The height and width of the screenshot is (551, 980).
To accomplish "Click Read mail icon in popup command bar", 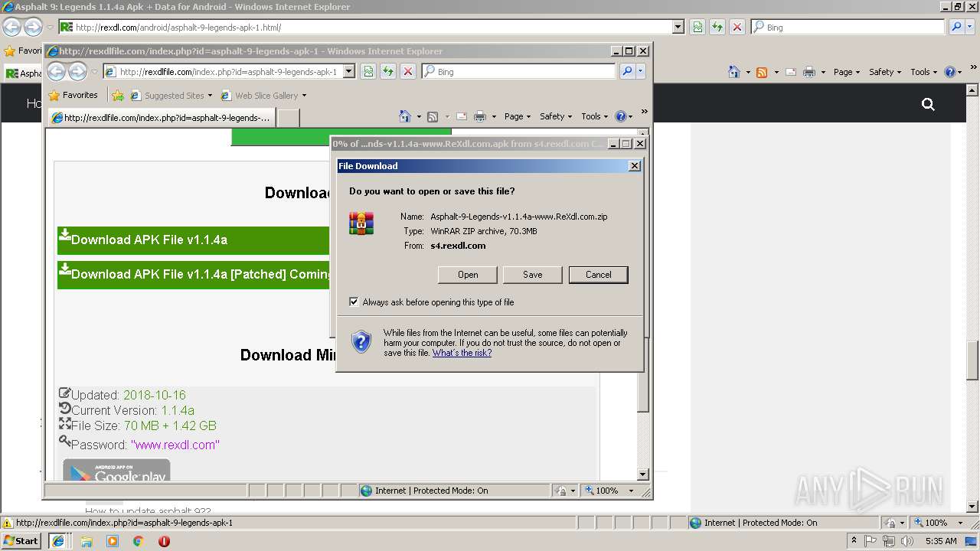I will point(462,116).
